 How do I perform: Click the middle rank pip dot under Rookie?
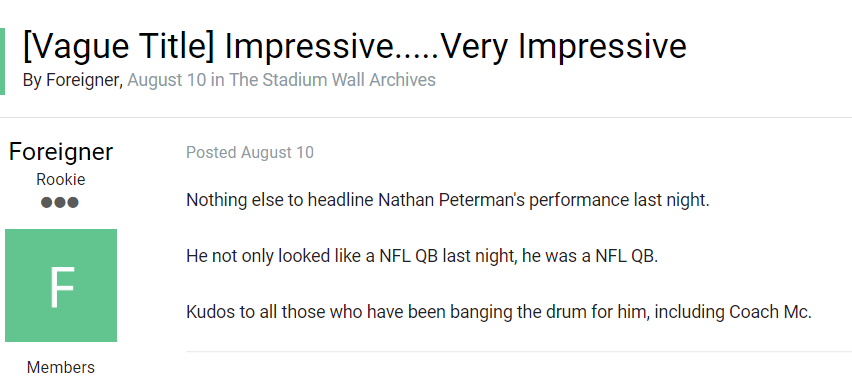click(60, 203)
